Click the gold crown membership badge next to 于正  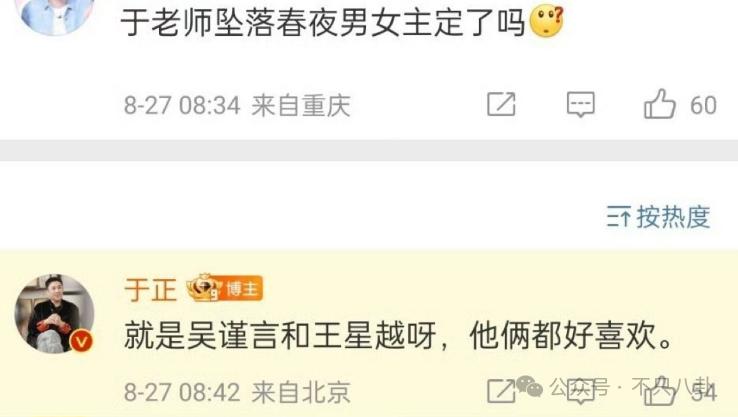(x=203, y=288)
